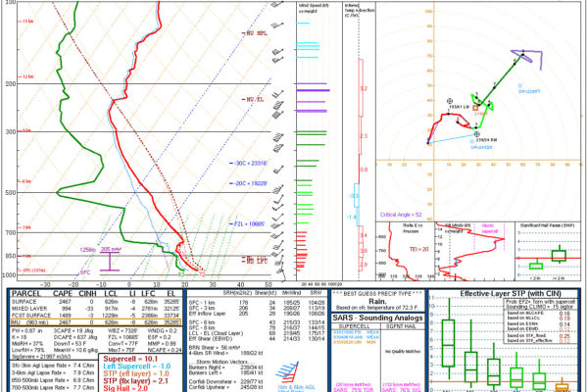Click the Eff Shear (EBWD) row
The height and width of the screenshot is (392, 588).
[257, 339]
